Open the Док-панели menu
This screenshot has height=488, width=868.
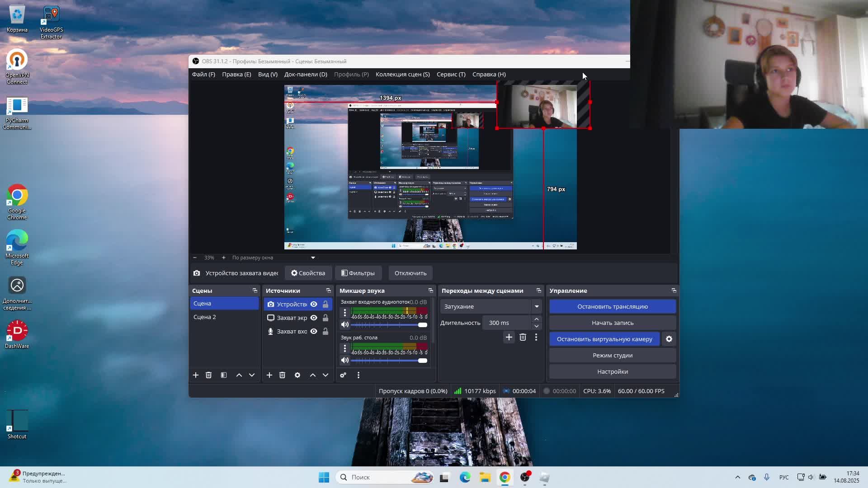click(306, 74)
